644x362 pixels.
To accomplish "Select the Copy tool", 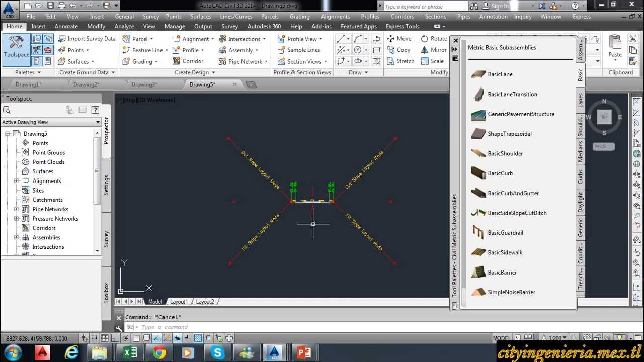I will (398, 50).
